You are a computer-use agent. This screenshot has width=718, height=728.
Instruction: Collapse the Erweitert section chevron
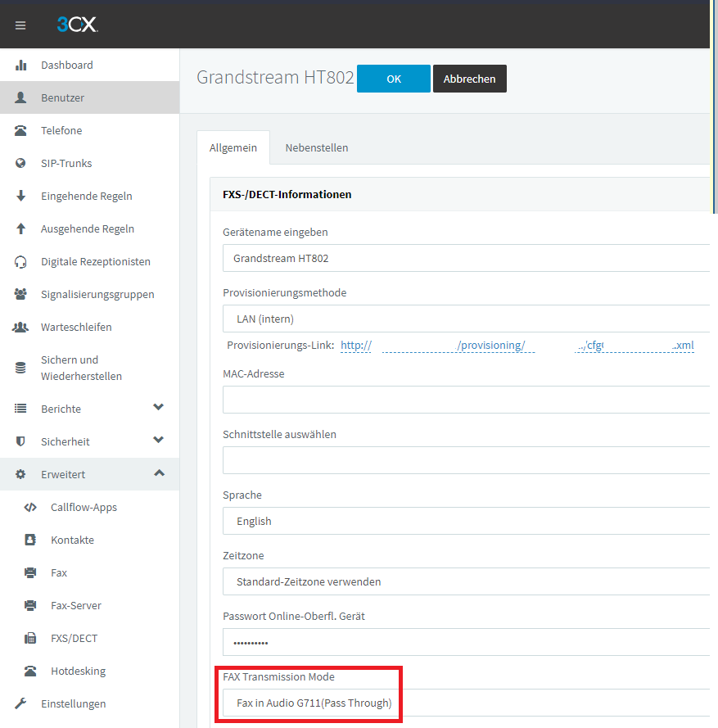(159, 473)
